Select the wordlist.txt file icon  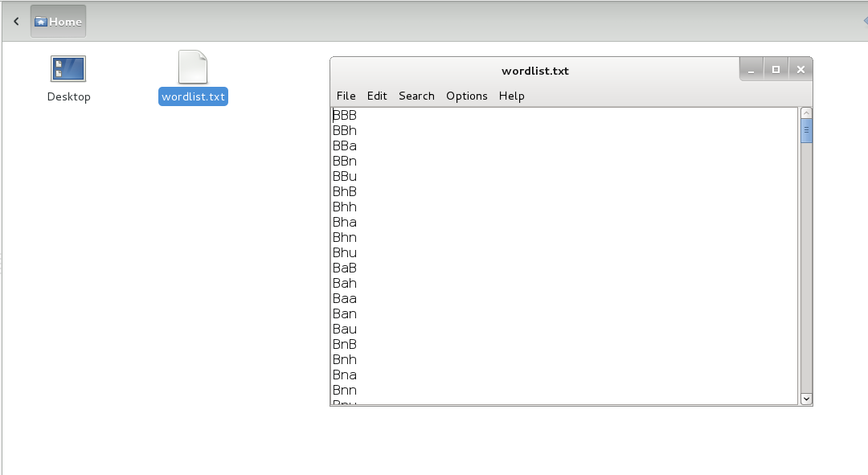[x=193, y=96]
